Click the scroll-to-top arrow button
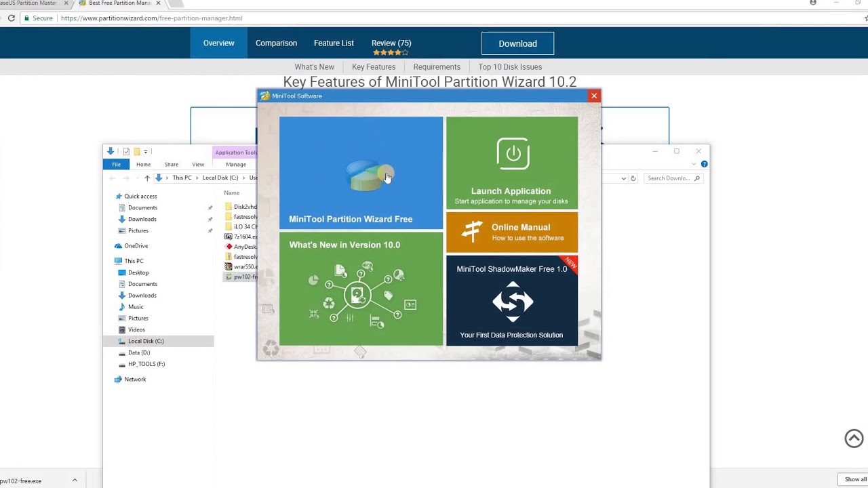Image resolution: width=868 pixels, height=488 pixels. [x=854, y=439]
